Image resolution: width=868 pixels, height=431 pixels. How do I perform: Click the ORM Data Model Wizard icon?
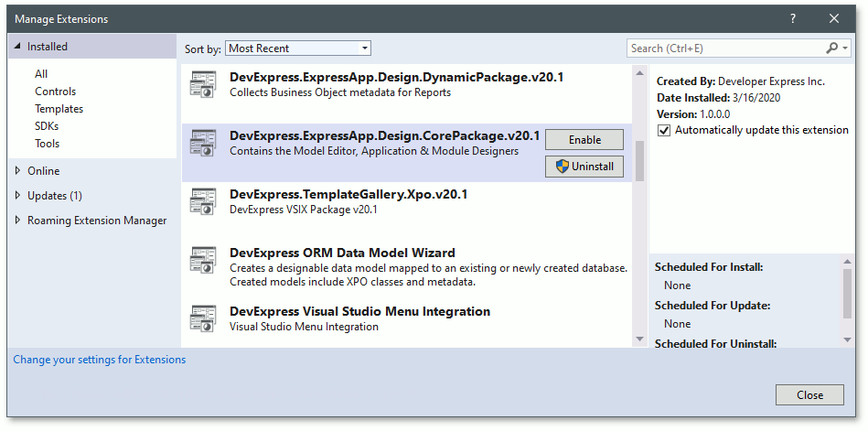(203, 261)
